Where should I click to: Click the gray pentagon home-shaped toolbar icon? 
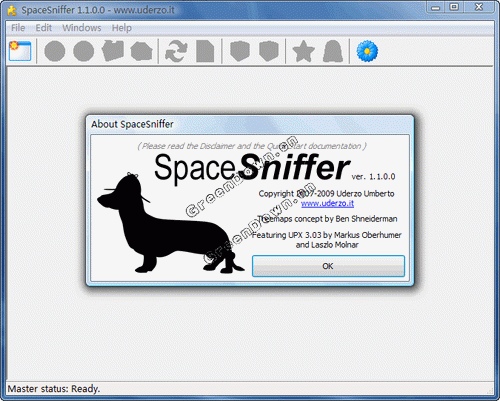click(x=142, y=51)
